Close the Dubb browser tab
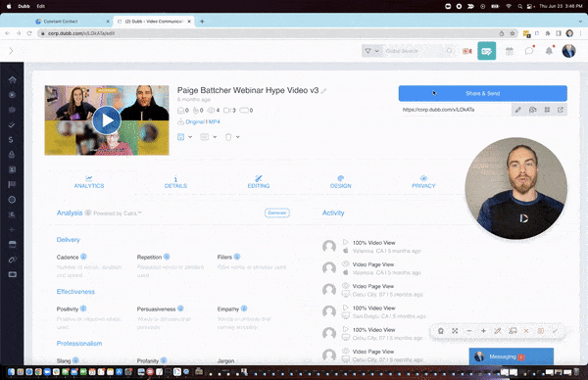588x380 pixels. [189, 22]
